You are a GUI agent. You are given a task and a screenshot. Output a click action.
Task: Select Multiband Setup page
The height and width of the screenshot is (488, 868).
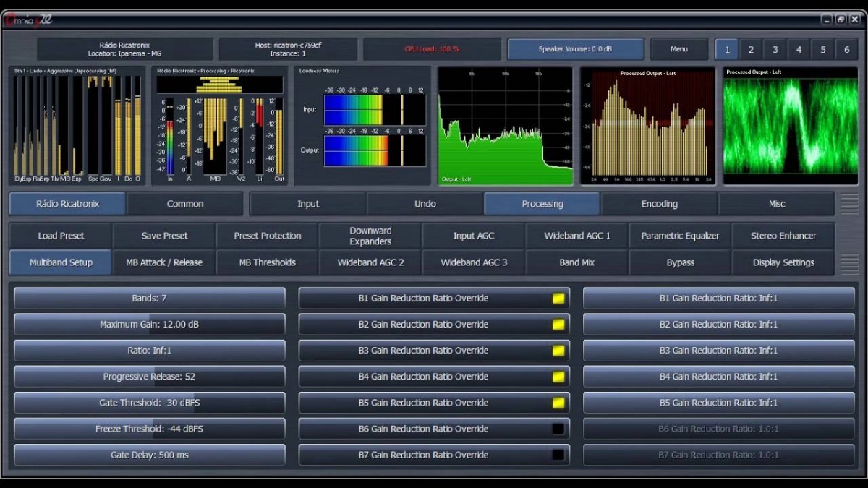(x=61, y=262)
